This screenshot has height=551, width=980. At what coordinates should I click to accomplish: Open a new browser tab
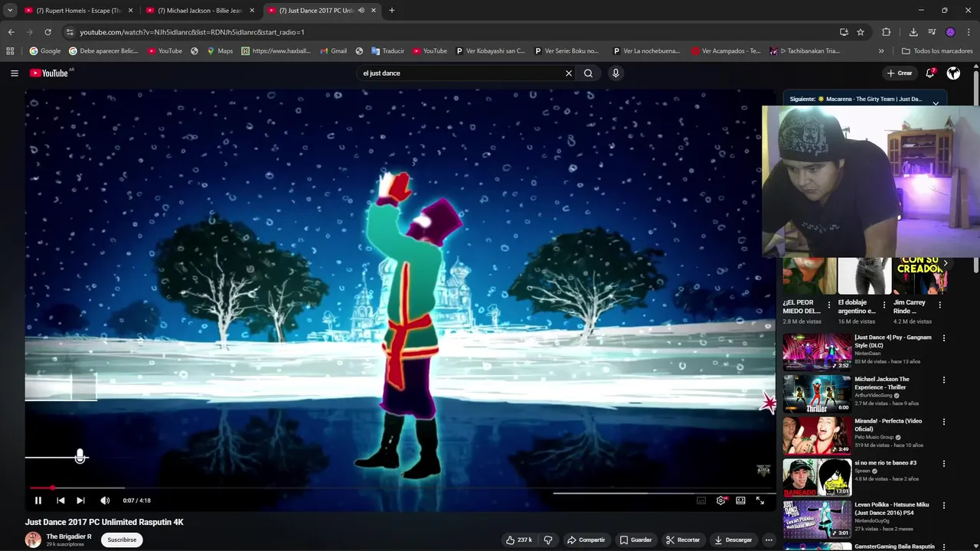pyautogui.click(x=392, y=11)
